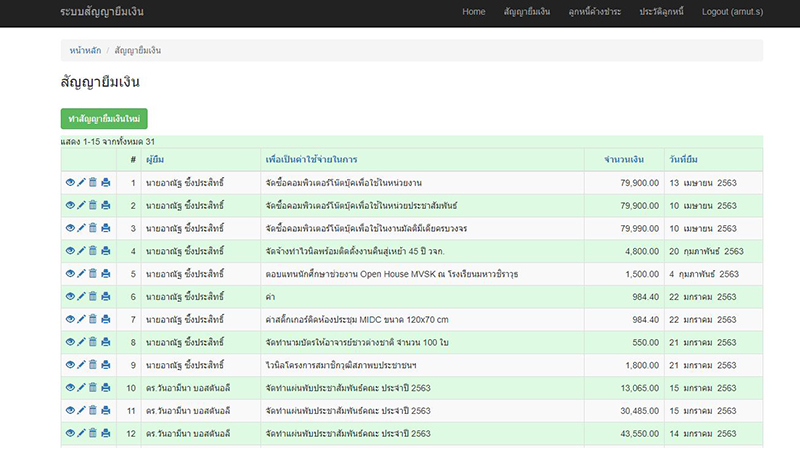Select text mentioning จำนวน 100 ใบ
800x450 pixels.
[357, 342]
